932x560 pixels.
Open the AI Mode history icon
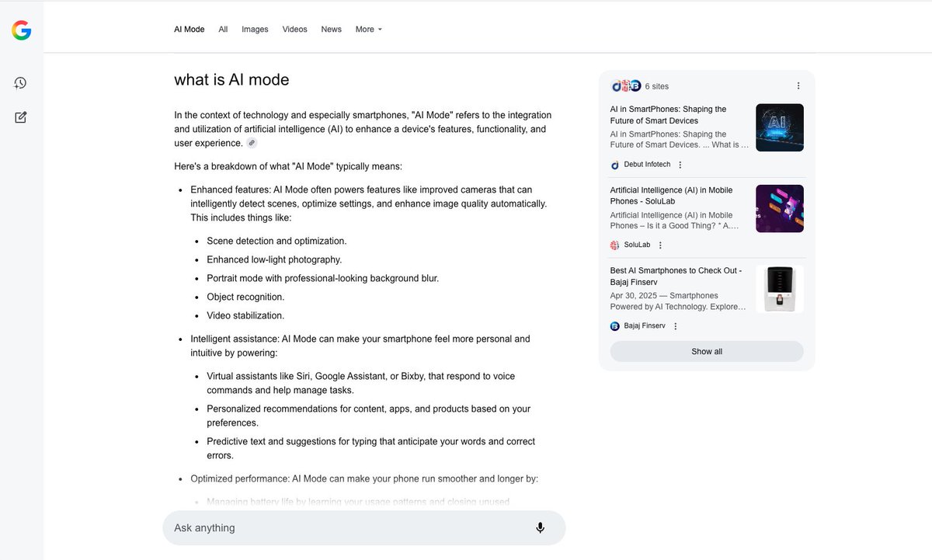click(21, 83)
